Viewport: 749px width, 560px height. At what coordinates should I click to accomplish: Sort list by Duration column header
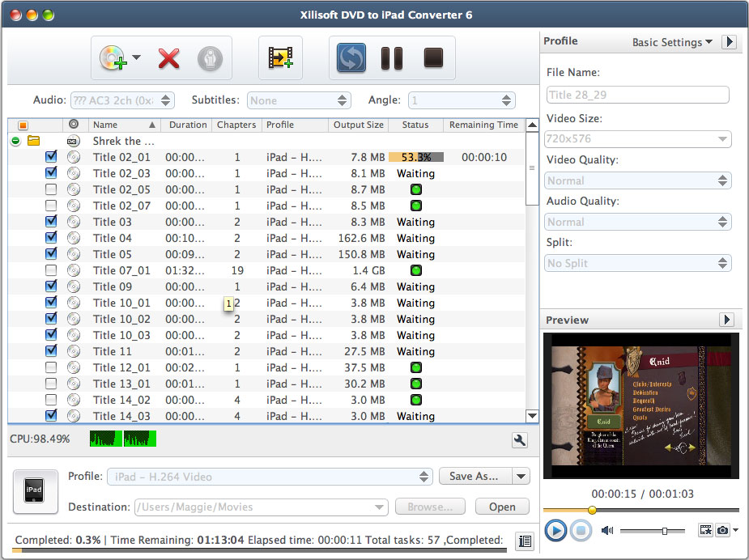pos(188,125)
